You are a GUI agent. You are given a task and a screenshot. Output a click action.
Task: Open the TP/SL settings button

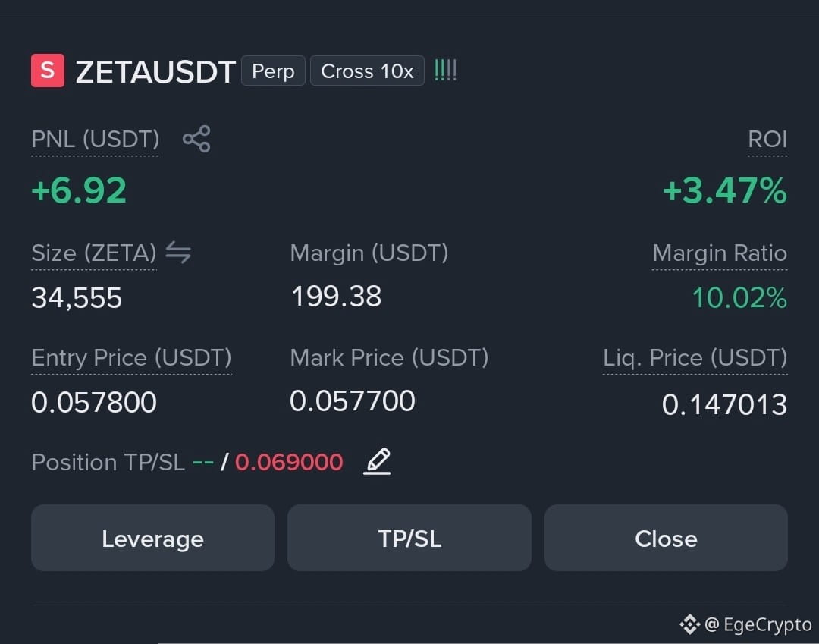click(409, 538)
